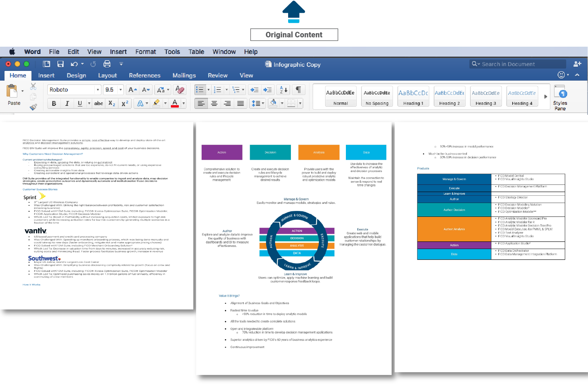
Task: Open the Tools menu
Action: click(x=172, y=52)
